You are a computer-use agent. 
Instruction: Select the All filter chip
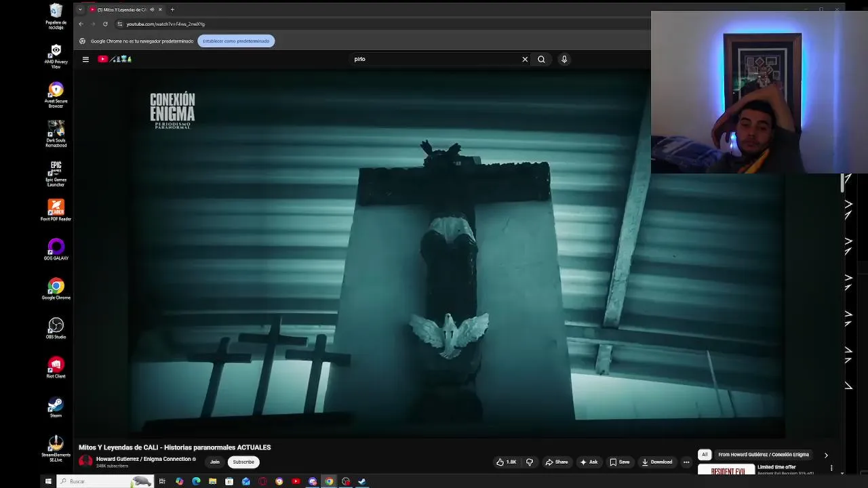[705, 455]
